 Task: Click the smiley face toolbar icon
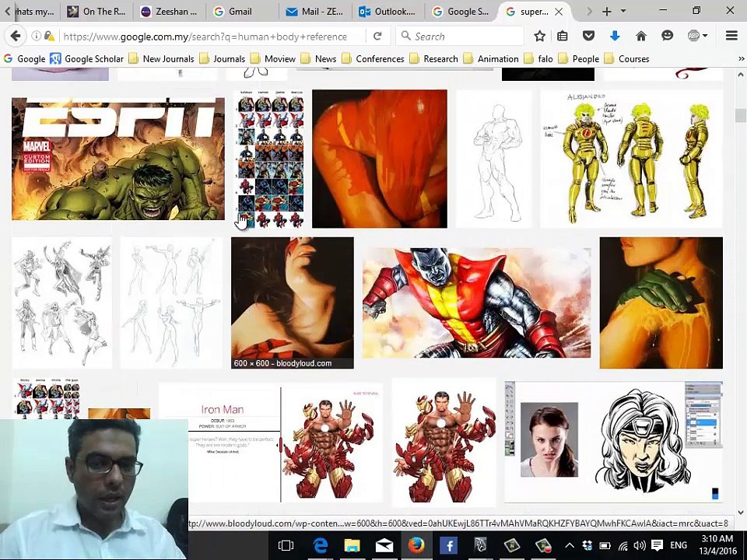[668, 37]
